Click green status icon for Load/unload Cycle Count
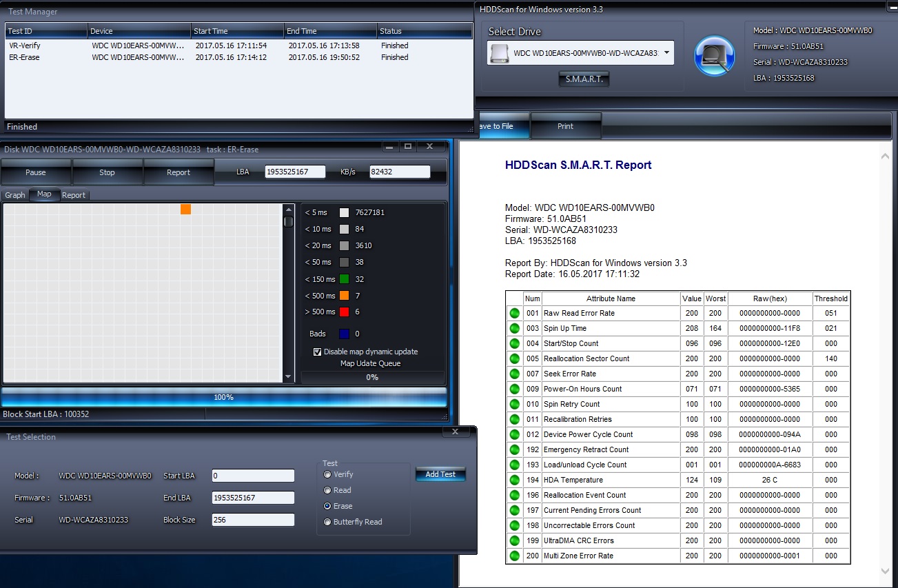 pyautogui.click(x=514, y=465)
